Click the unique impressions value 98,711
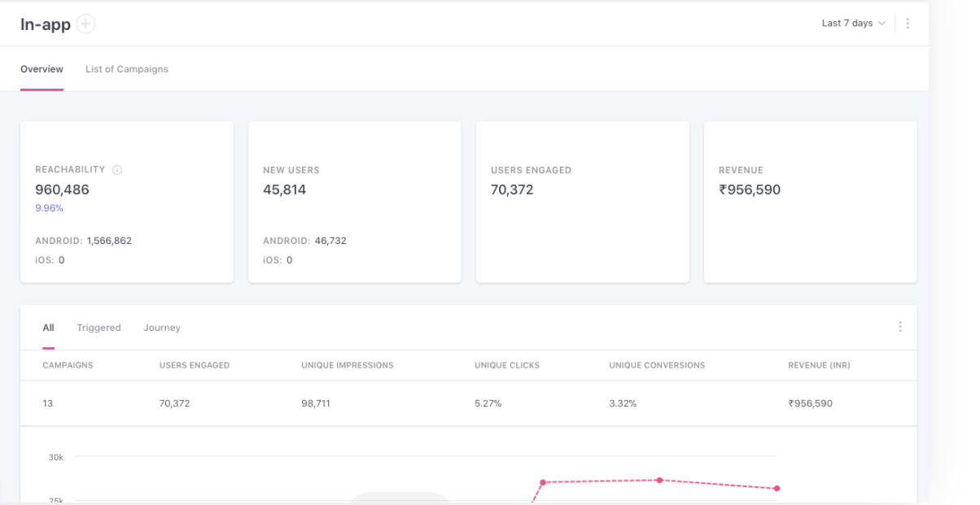980x505 pixels. [x=316, y=403]
